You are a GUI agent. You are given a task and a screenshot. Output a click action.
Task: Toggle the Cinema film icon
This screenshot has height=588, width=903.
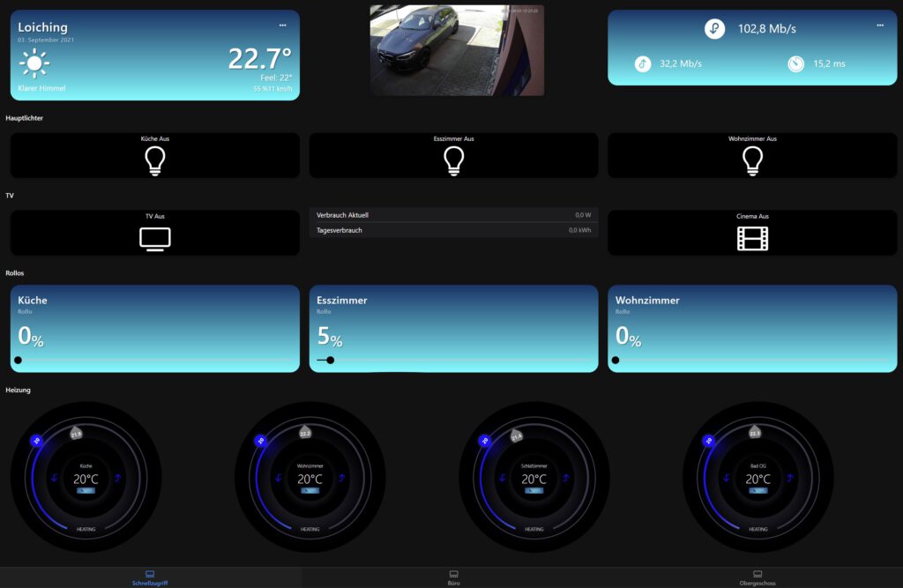[753, 238]
